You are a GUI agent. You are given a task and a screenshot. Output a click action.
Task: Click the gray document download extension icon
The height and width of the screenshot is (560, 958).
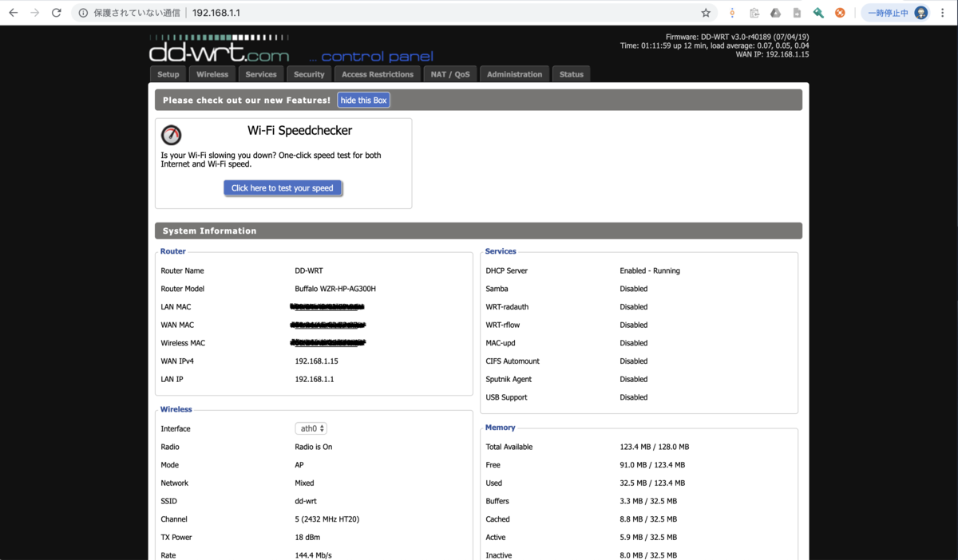click(x=797, y=13)
